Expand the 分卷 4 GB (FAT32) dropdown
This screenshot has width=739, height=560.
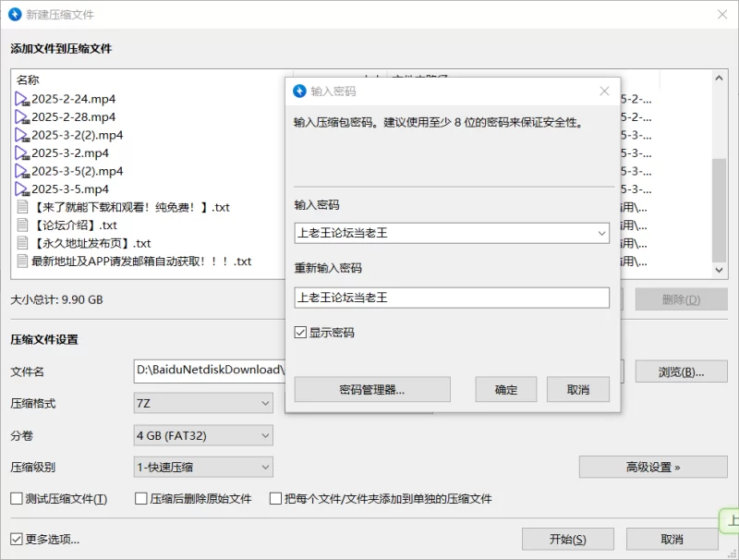203,435
